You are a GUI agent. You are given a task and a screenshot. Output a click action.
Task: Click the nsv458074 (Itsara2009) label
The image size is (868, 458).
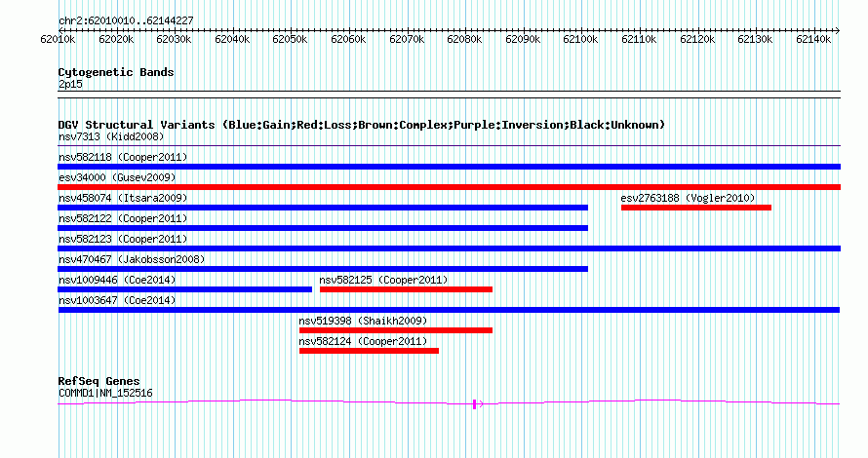(123, 198)
